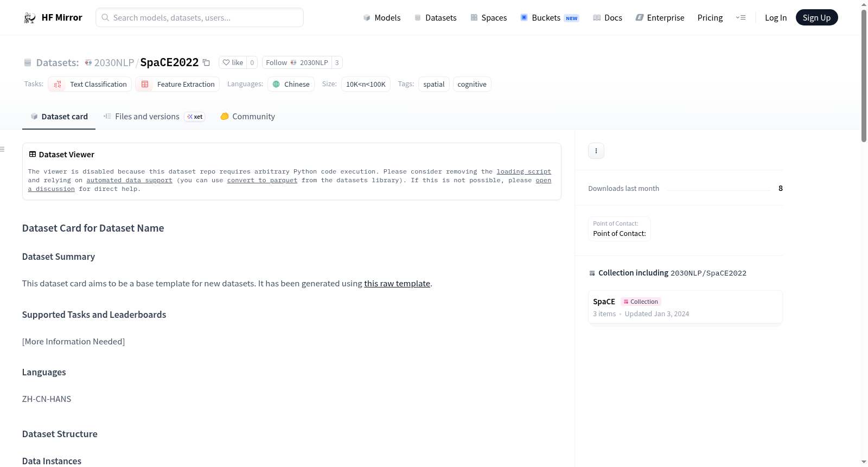Open the Datasets page in navigation
Screen dimensions: 868x467
pos(435,17)
